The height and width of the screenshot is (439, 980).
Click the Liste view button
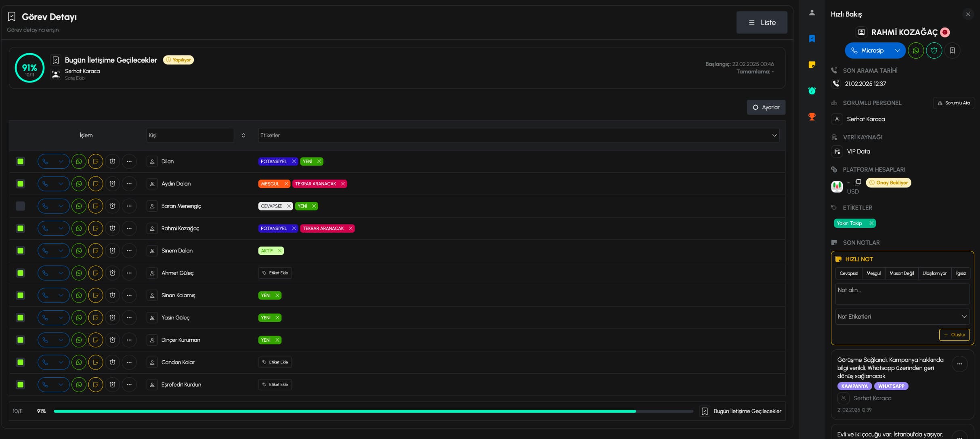point(762,23)
